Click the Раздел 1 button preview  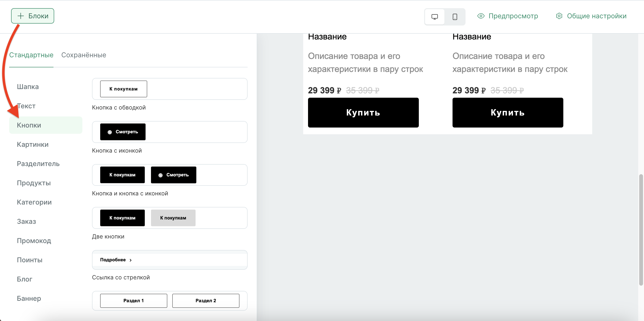133,301
